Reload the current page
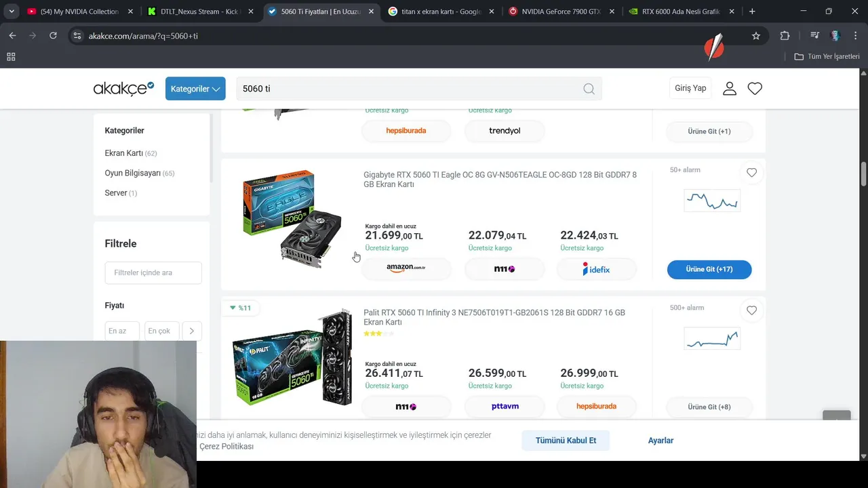This screenshot has height=488, width=868. pyautogui.click(x=53, y=35)
